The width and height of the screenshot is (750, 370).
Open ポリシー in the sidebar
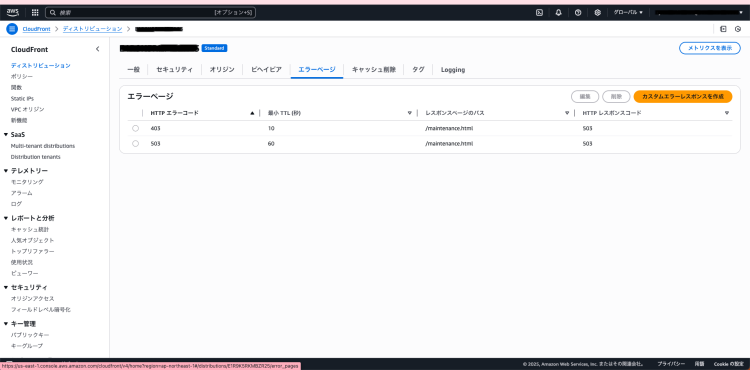pos(22,76)
